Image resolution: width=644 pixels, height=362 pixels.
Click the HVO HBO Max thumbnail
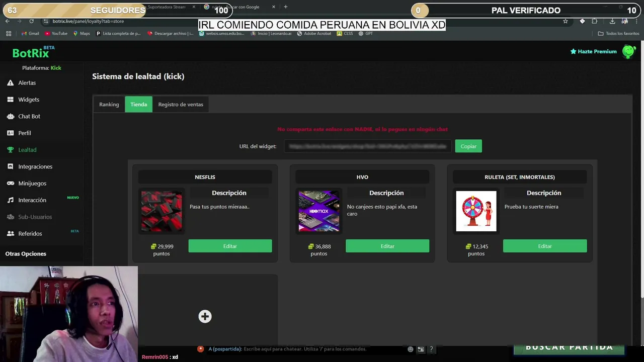[x=319, y=211]
